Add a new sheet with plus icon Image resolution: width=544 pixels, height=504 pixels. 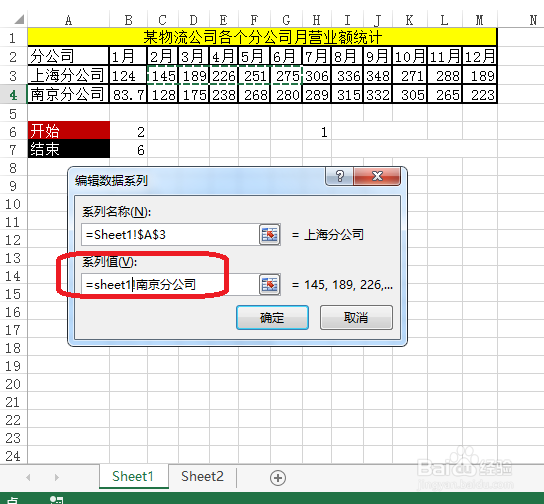(278, 478)
